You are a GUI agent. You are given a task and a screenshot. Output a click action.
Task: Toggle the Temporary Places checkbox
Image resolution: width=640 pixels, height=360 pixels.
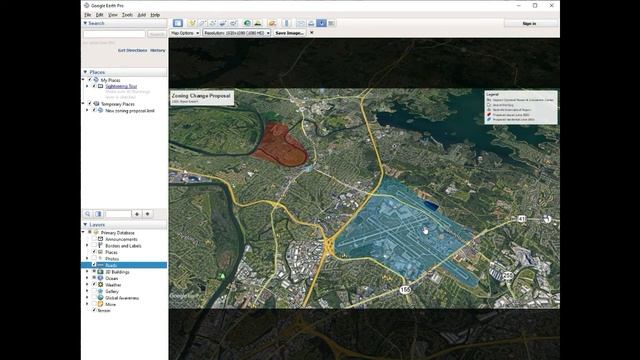90,104
